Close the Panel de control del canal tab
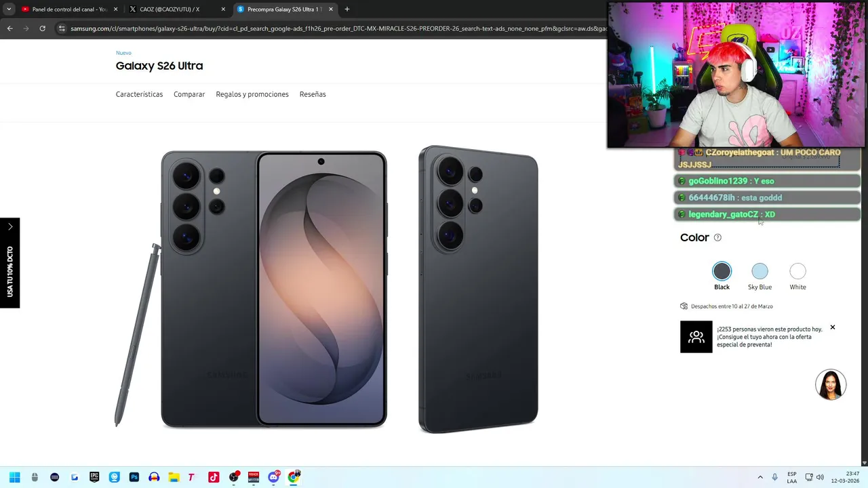The width and height of the screenshot is (868, 488). (x=115, y=9)
